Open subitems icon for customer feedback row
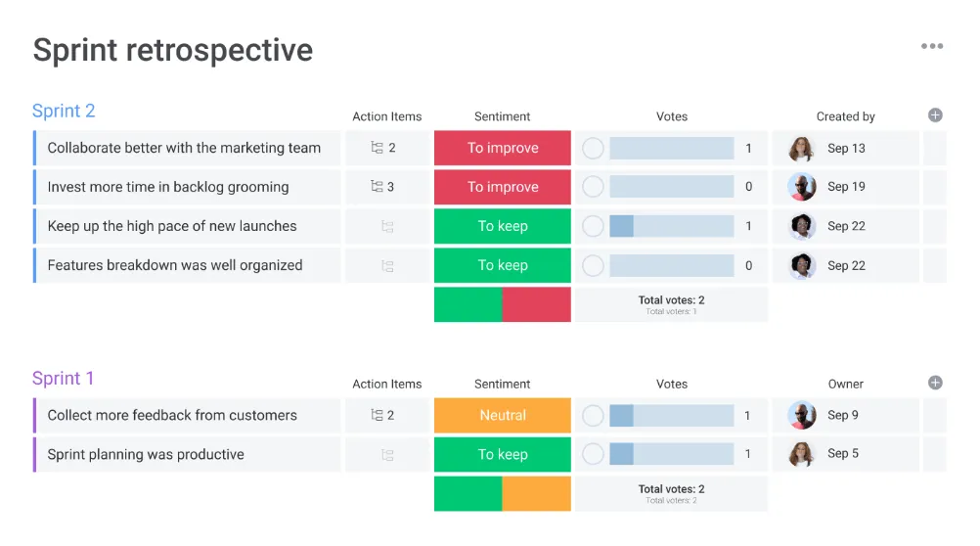 coord(377,415)
